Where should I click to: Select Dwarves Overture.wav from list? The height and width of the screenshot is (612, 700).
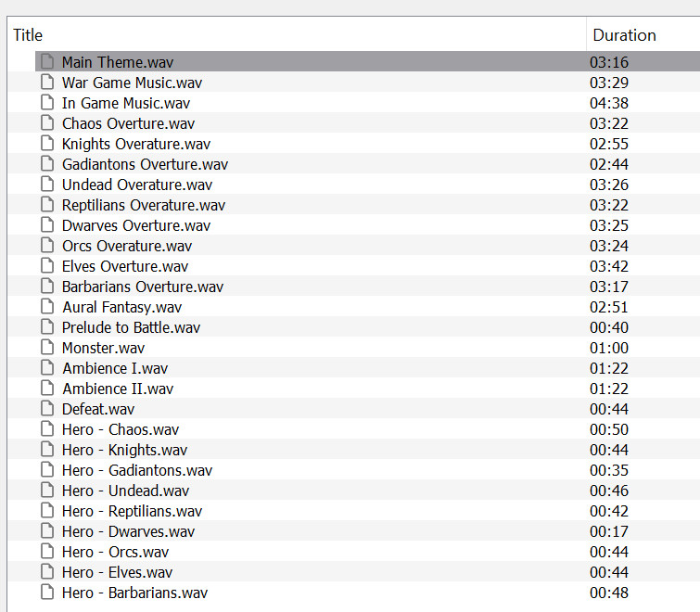(x=136, y=225)
